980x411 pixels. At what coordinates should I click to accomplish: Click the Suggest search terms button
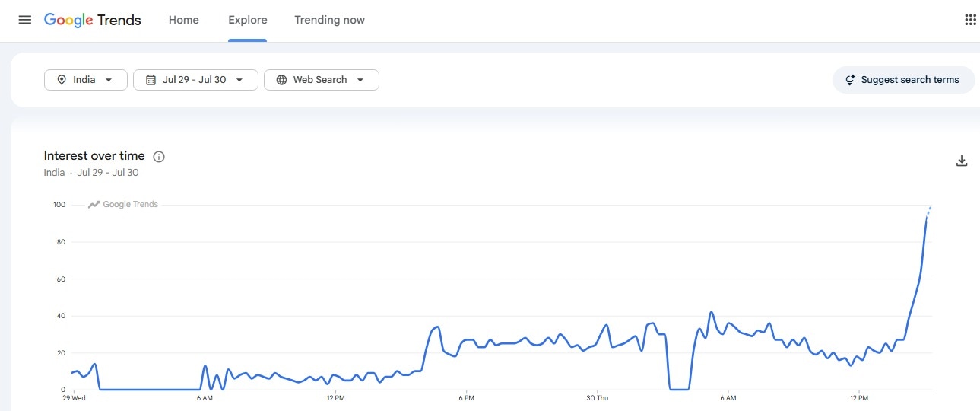pos(903,80)
